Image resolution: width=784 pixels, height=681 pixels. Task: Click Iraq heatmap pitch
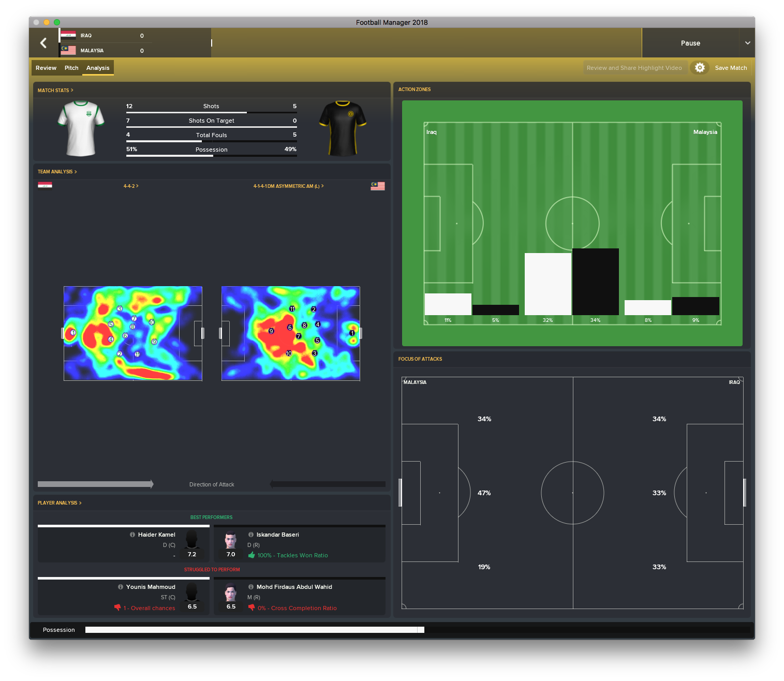133,333
